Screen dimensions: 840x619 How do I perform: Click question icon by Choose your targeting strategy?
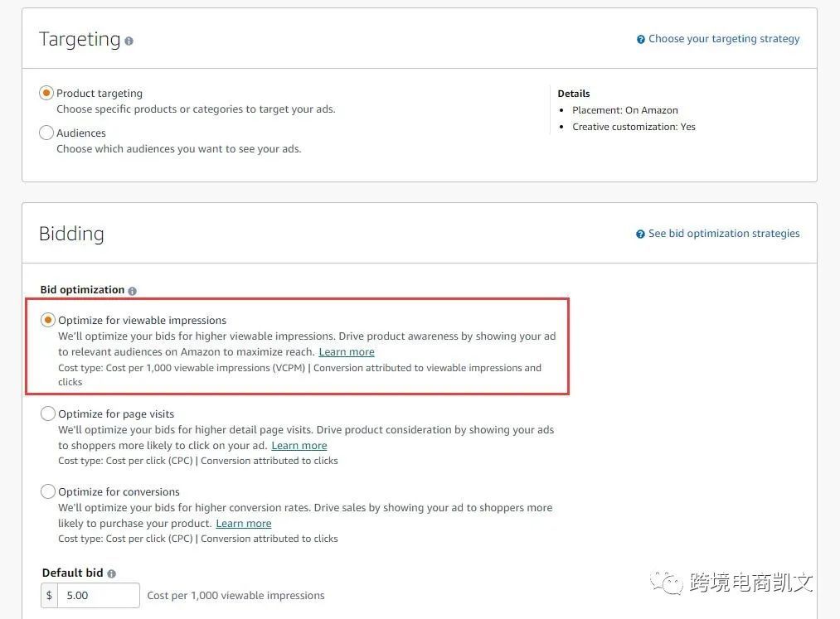[x=641, y=39]
